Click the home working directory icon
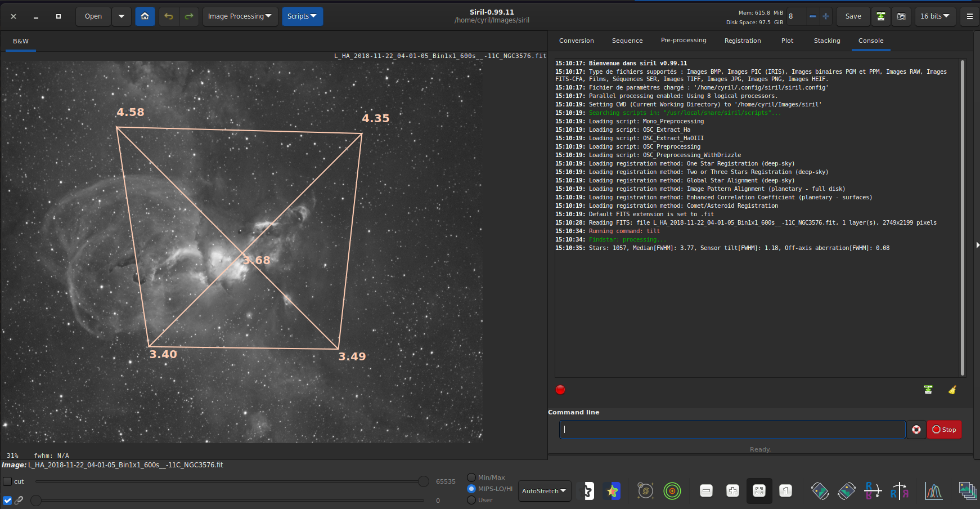This screenshot has width=980, height=509. tap(145, 16)
